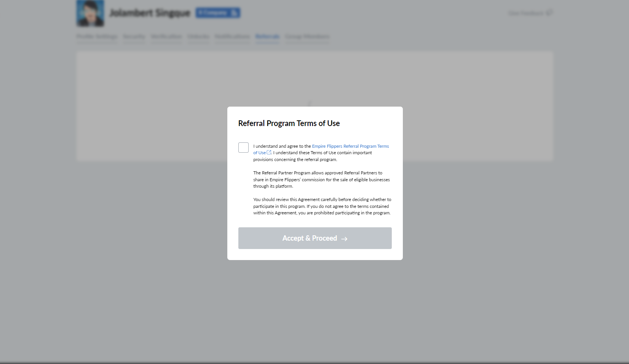Screen dimensions: 629x364
Task: Click the blue badge next to user name
Action: (218, 13)
